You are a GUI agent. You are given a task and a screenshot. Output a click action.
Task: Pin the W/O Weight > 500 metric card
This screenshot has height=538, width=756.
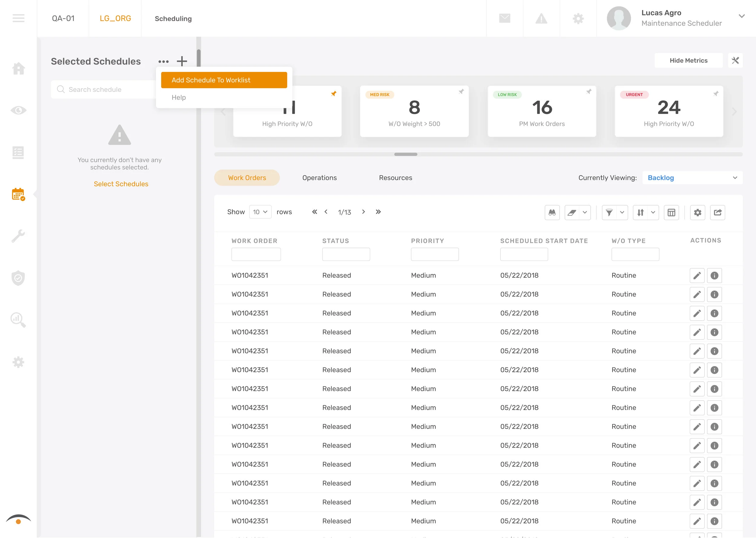[x=461, y=92]
